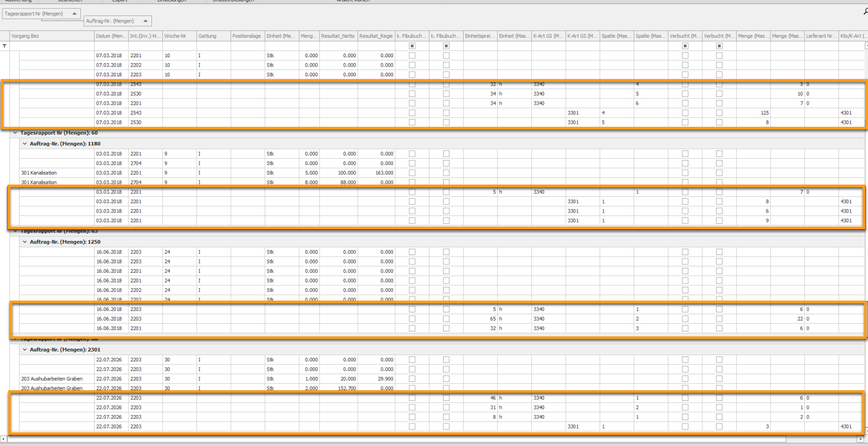Click the filter field under Gattung
This screenshot has width=868, height=446.
pos(214,46)
